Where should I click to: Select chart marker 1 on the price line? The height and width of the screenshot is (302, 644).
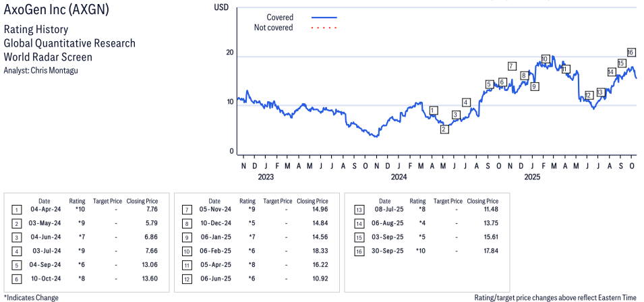433,110
